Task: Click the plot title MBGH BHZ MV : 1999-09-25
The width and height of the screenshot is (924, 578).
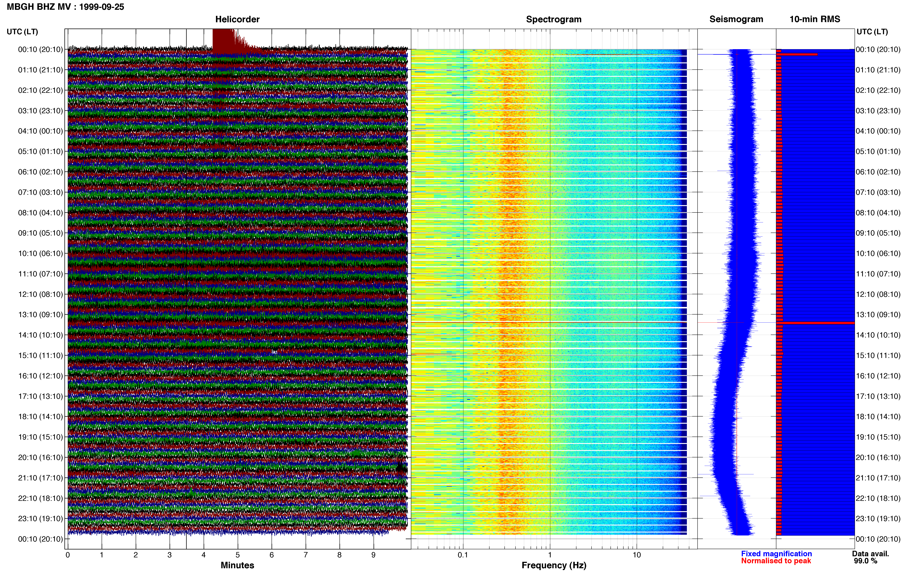Action: point(65,7)
